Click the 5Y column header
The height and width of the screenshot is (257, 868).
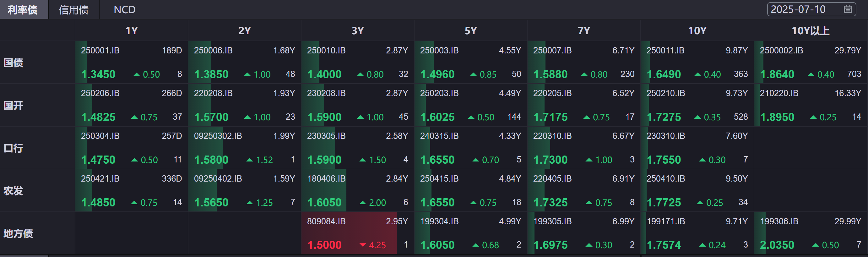470,31
